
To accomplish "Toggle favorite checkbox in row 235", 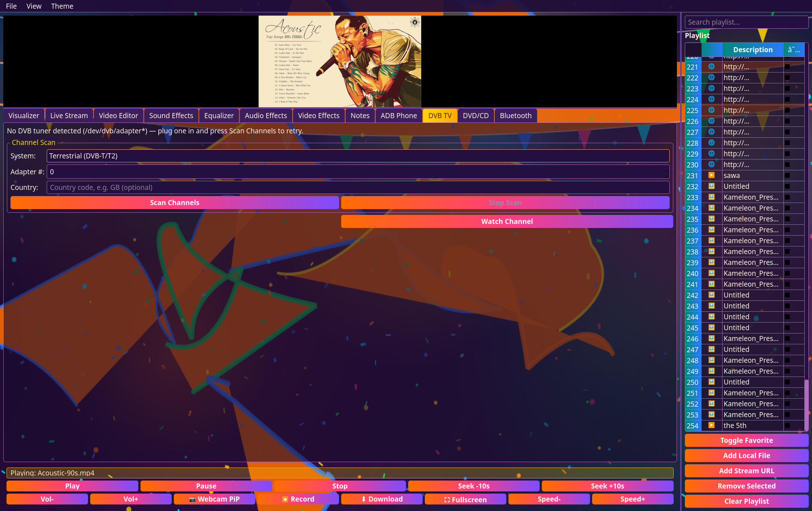I will click(787, 219).
